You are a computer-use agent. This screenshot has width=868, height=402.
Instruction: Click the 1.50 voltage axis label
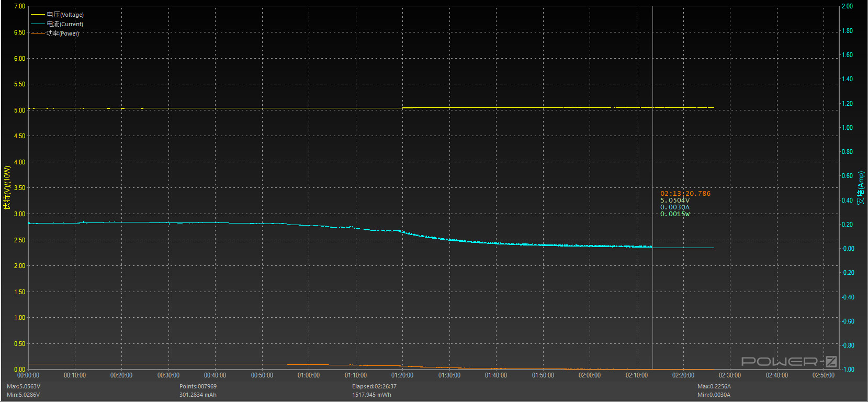(19, 292)
